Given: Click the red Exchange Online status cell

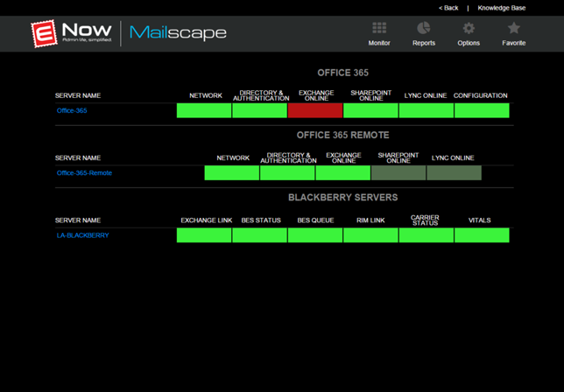Looking at the screenshot, I should (x=315, y=110).
